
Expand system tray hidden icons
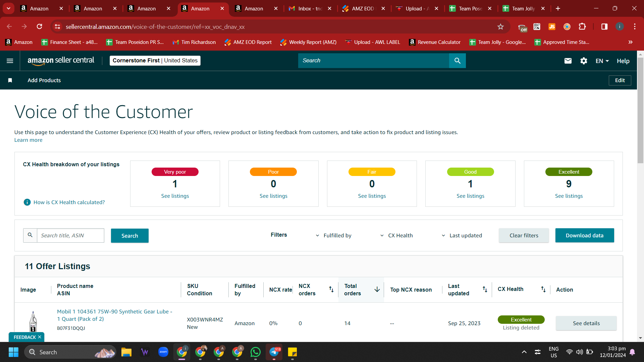click(524, 352)
